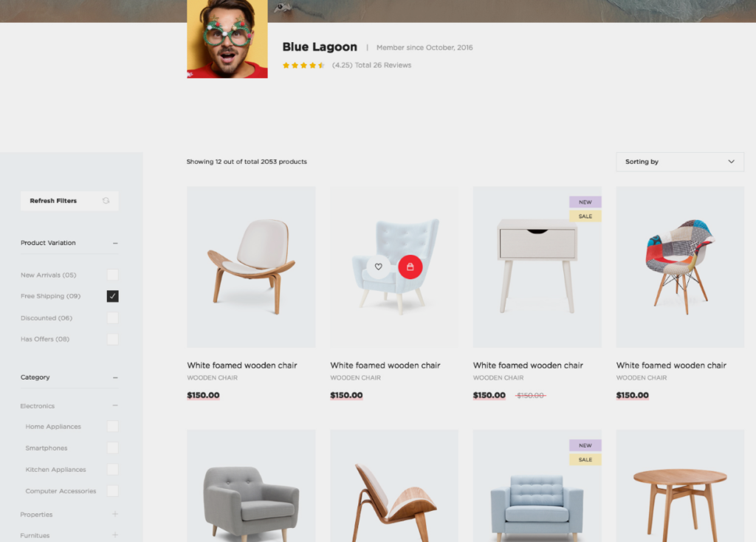Select the round wooden table product thumbnail
This screenshot has height=542, width=756.
click(x=680, y=486)
